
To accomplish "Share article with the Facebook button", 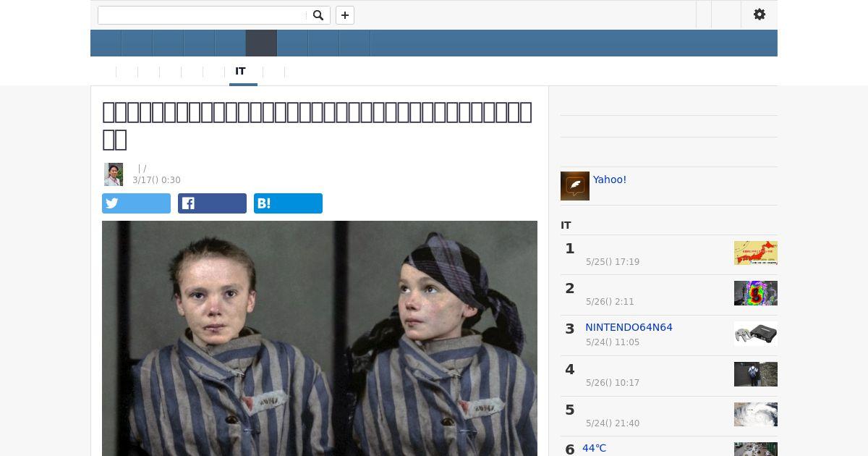I will (x=212, y=203).
